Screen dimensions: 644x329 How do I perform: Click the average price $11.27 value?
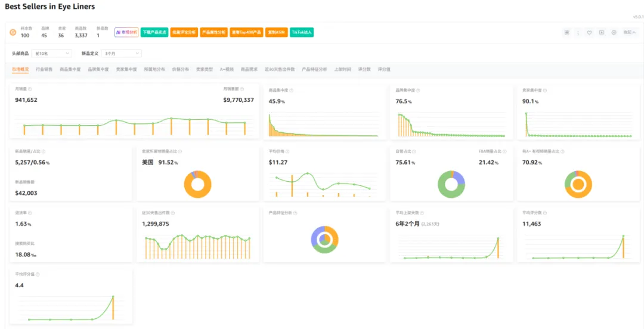point(278,162)
